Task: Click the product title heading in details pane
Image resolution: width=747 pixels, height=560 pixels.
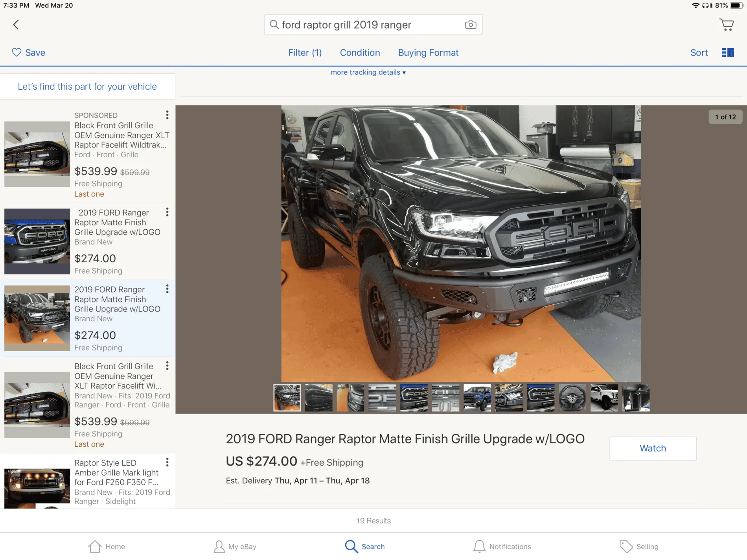Action: (x=405, y=439)
